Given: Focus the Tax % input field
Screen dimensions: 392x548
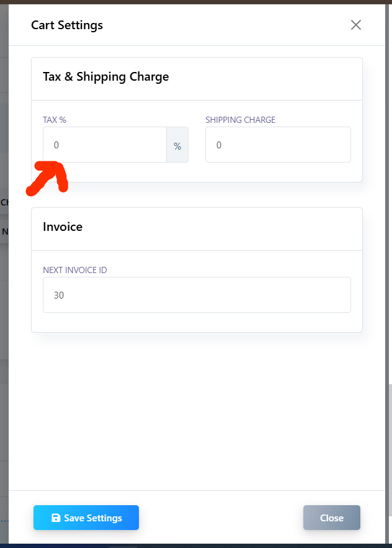Looking at the screenshot, I should click(105, 145).
